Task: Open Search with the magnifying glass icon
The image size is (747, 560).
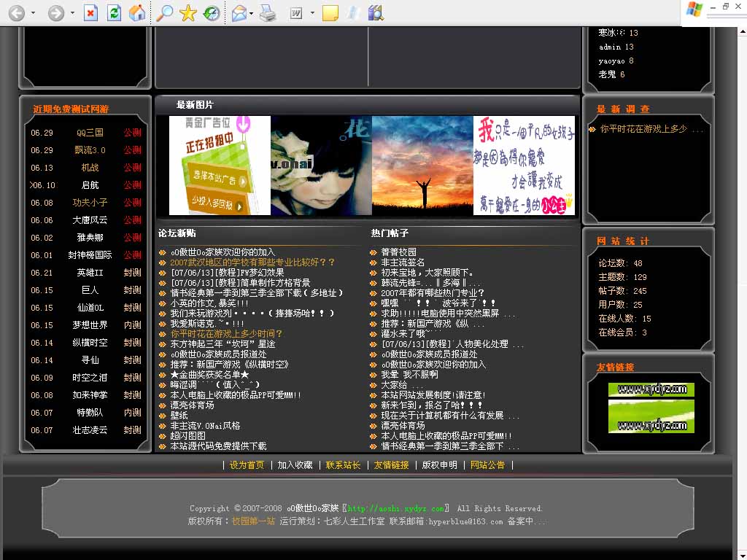Action: [x=164, y=13]
